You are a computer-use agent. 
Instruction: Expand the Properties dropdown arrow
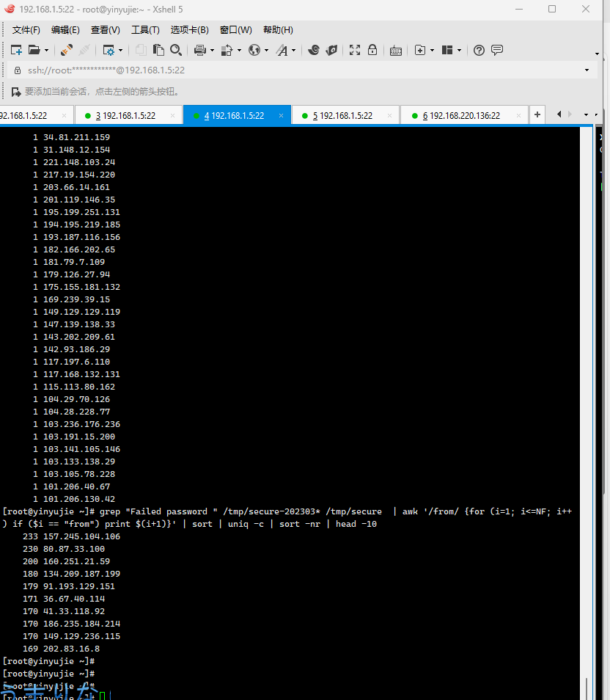pos(120,51)
